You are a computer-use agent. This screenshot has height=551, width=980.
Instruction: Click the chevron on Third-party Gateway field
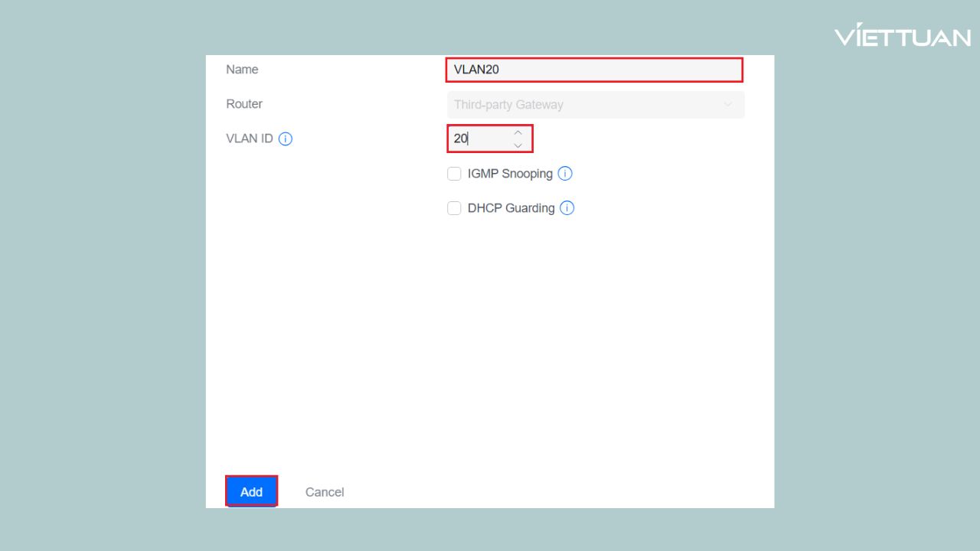point(728,104)
